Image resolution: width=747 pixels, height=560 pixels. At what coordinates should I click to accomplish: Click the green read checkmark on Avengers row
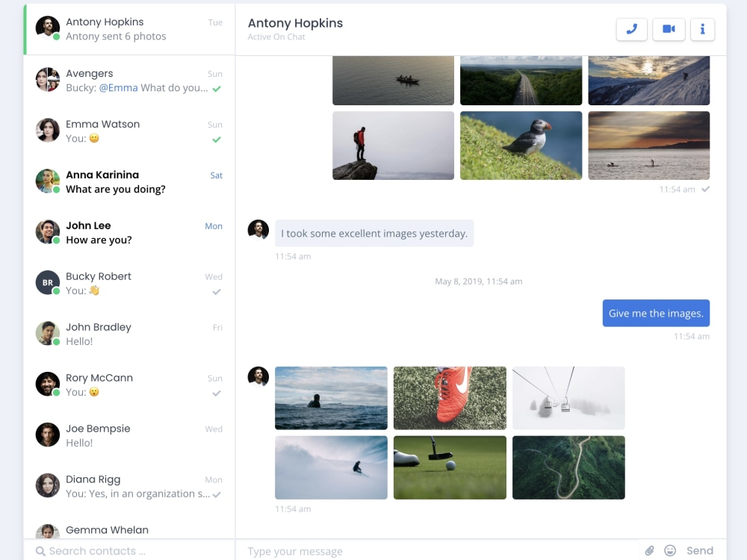click(x=217, y=89)
